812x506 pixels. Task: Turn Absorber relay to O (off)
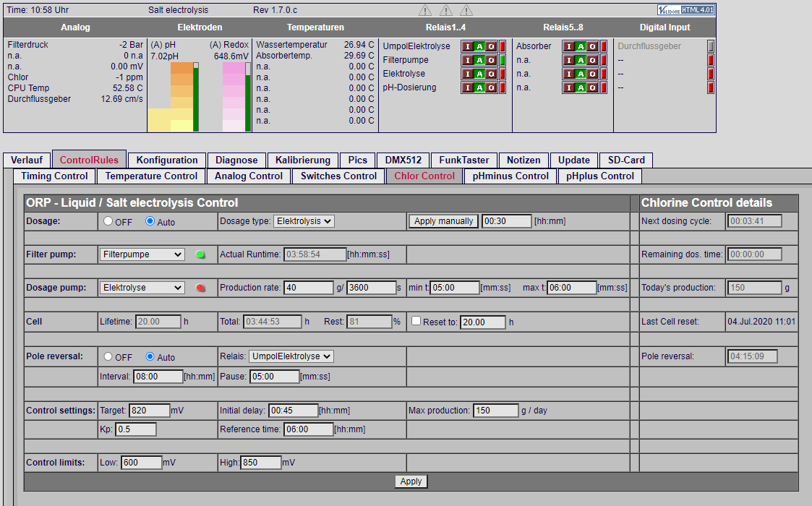click(x=593, y=46)
